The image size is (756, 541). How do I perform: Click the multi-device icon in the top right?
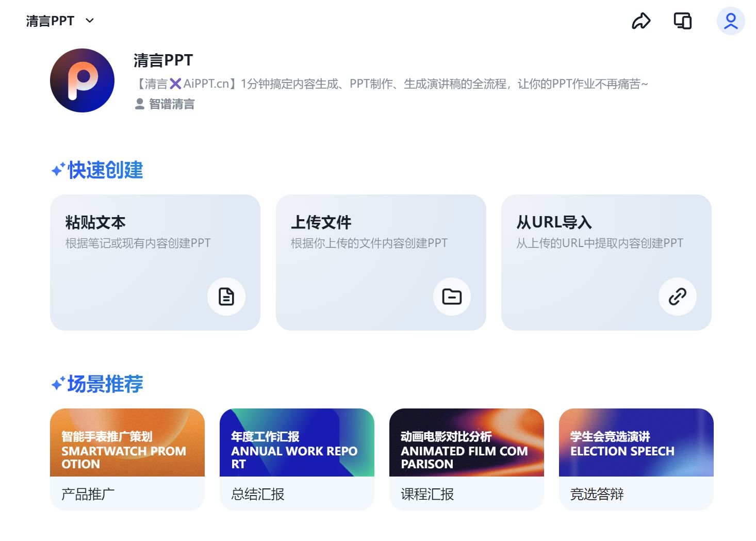pos(682,21)
